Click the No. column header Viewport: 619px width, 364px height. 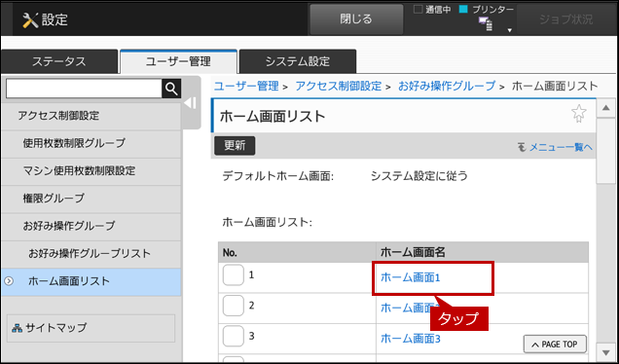click(x=297, y=253)
